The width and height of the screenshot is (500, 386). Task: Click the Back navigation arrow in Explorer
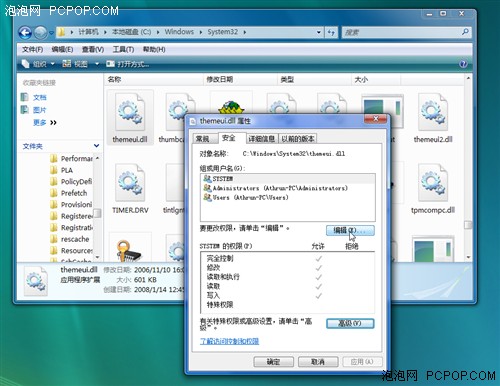point(25,32)
